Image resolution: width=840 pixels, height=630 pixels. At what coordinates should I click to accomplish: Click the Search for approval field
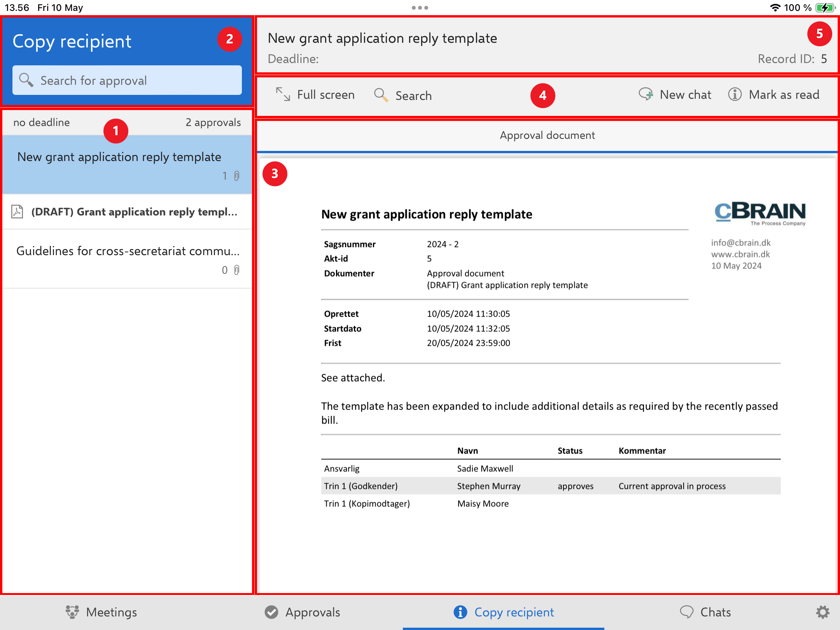pyautogui.click(x=127, y=80)
